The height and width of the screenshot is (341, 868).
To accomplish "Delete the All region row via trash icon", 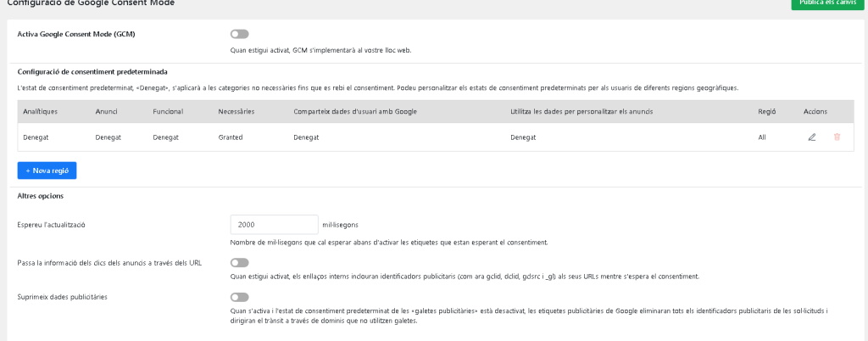I will pyautogui.click(x=837, y=137).
